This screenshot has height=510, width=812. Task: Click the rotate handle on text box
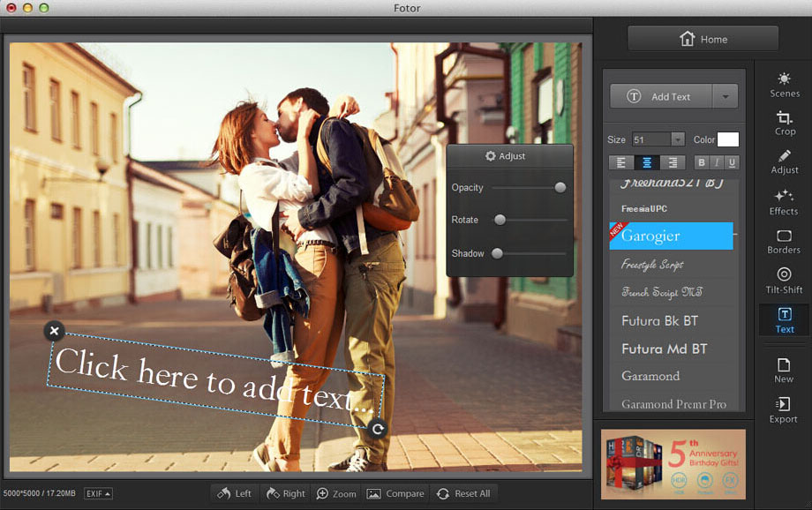(378, 429)
